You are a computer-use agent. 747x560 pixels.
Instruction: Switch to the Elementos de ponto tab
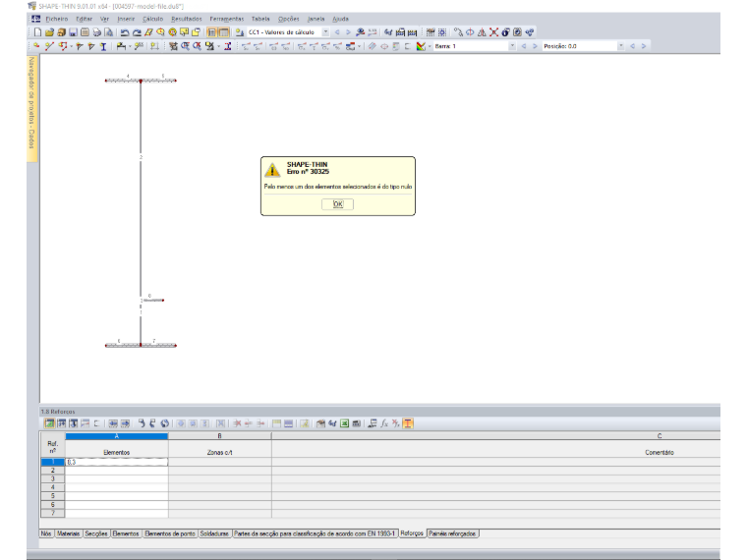[170, 533]
